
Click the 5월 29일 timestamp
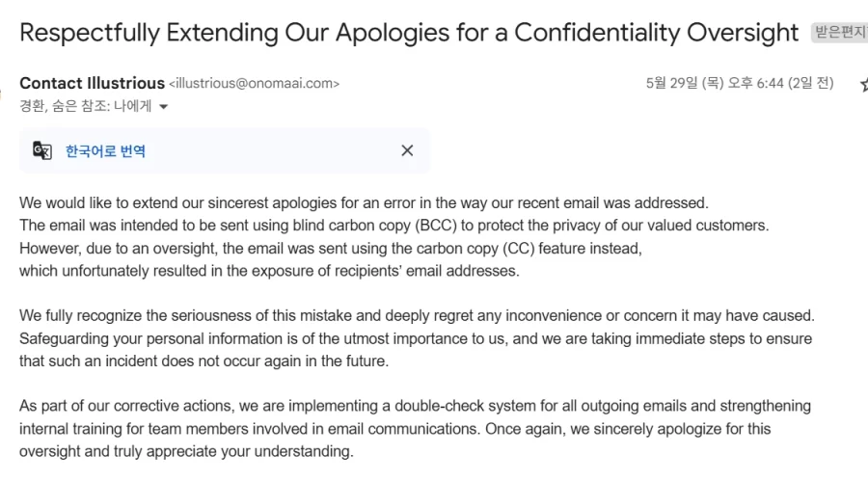740,83
